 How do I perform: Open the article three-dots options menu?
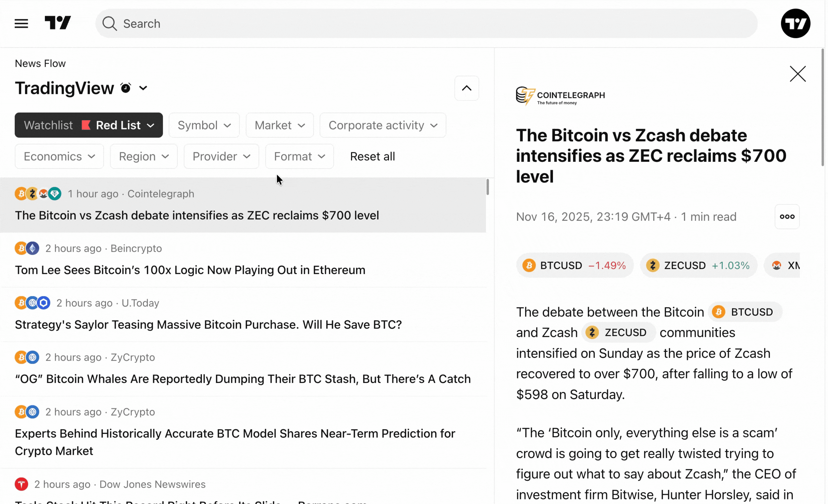point(787,216)
